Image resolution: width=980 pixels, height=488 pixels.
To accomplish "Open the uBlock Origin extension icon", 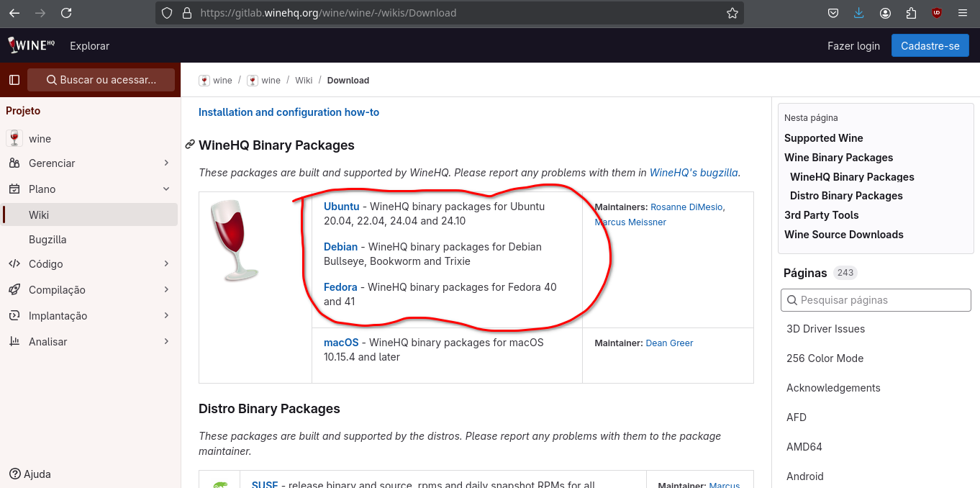I will point(937,13).
